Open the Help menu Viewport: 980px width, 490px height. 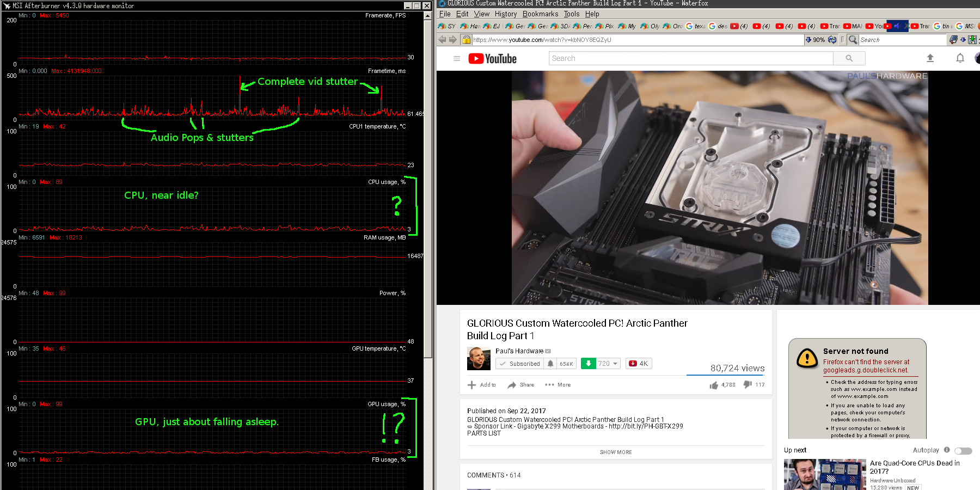(x=592, y=14)
